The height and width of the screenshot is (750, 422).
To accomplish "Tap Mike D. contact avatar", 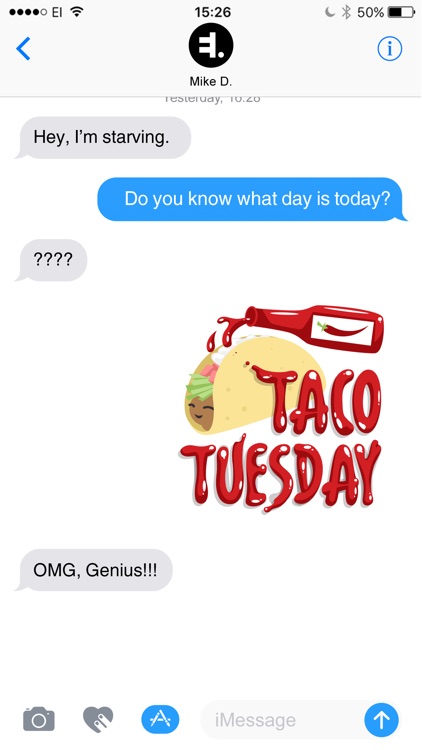I will point(211,45).
